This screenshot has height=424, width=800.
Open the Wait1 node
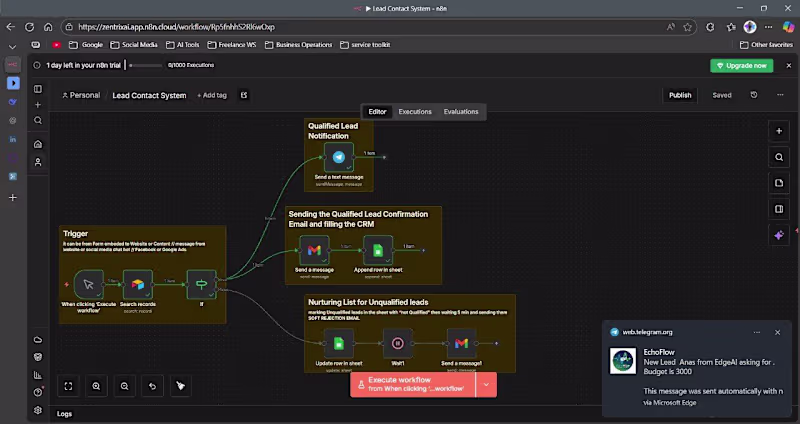(397, 342)
